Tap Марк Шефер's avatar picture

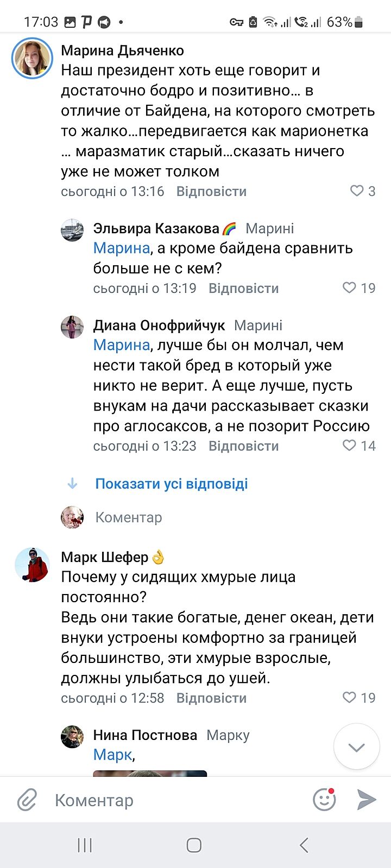(32, 565)
